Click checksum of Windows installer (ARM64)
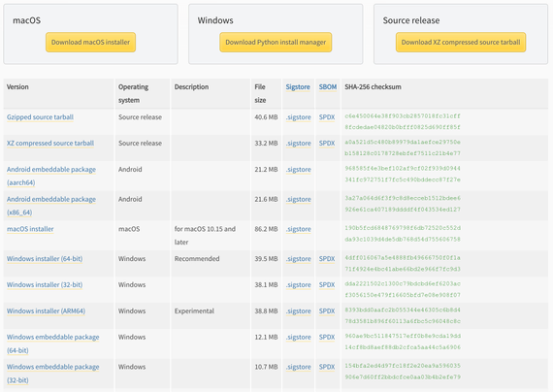Viewport: 553px width, 392px height. (403, 315)
